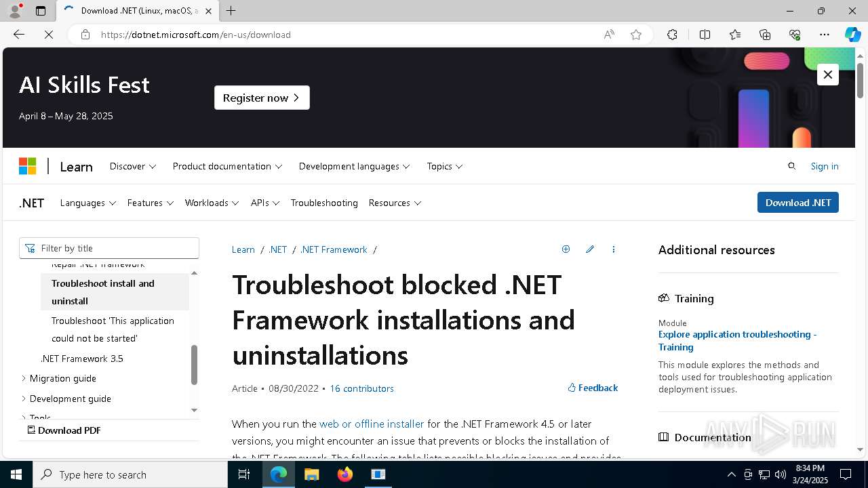Click the Read aloud icon
868x488 pixels.
pos(609,35)
